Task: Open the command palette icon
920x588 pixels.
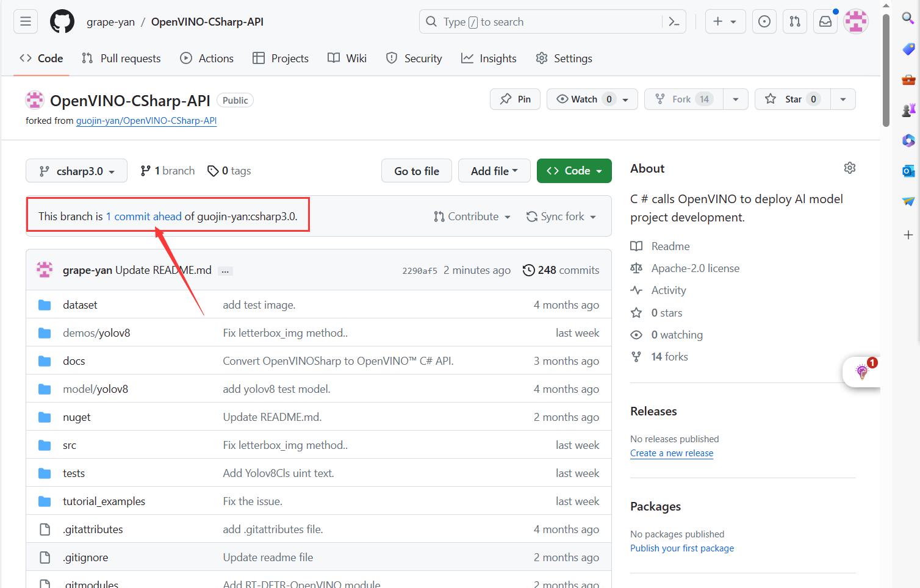Action: (674, 22)
